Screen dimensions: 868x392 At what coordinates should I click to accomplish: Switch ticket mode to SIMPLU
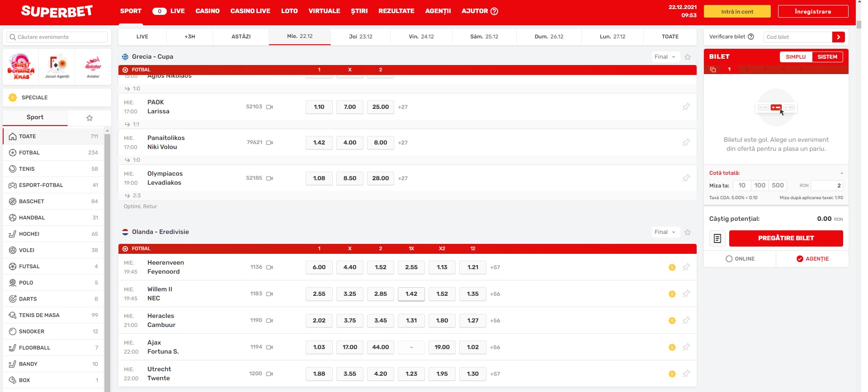point(796,57)
